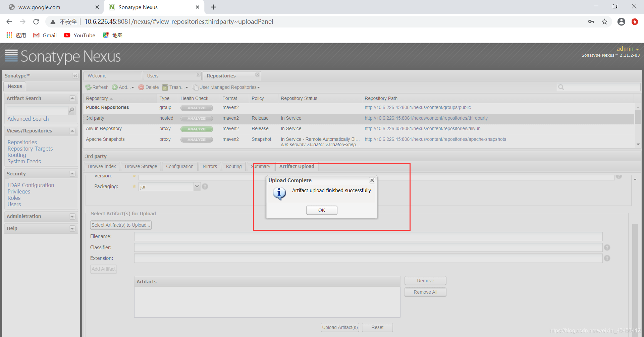Open Advanced Search link
Screen dimensions: 644x337
pos(28,119)
